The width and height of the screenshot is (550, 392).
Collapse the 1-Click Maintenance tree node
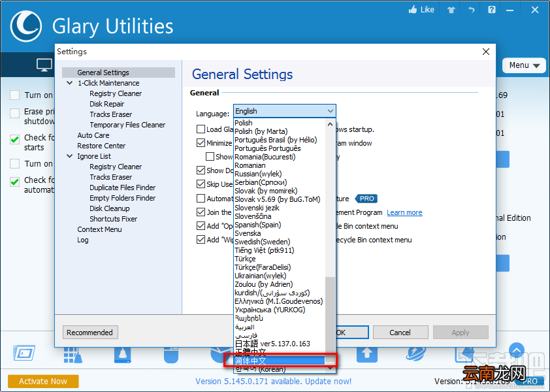point(69,83)
